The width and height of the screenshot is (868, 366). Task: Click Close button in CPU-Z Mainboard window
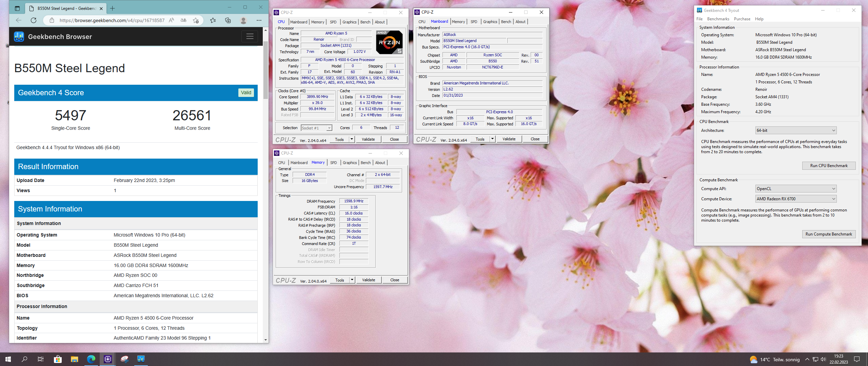click(x=535, y=139)
